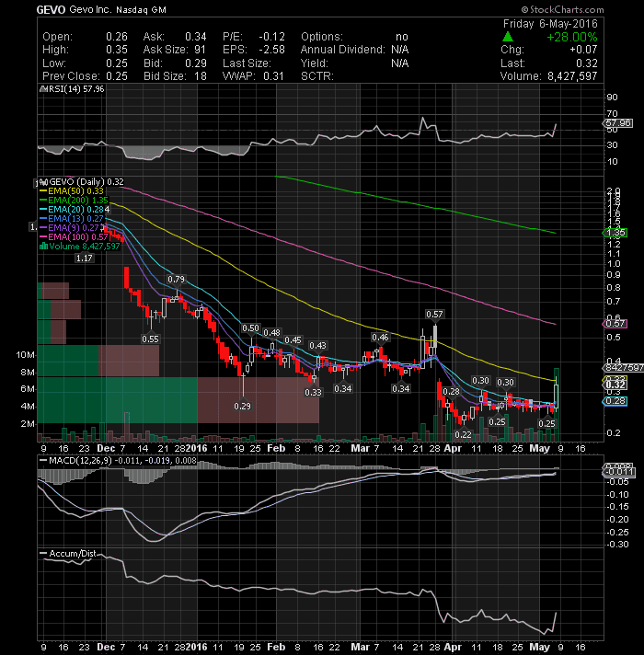This screenshot has width=644, height=655.
Task: Click 'May' on the bottom date axis
Action: (540, 647)
